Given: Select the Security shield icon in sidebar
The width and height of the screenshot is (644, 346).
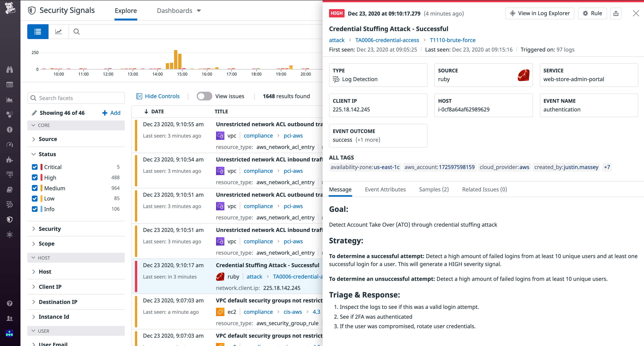Looking at the screenshot, I should point(10,219).
